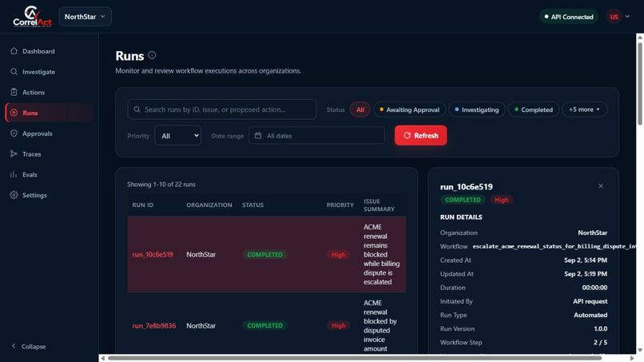Sort by the Run ID column header

tap(142, 205)
